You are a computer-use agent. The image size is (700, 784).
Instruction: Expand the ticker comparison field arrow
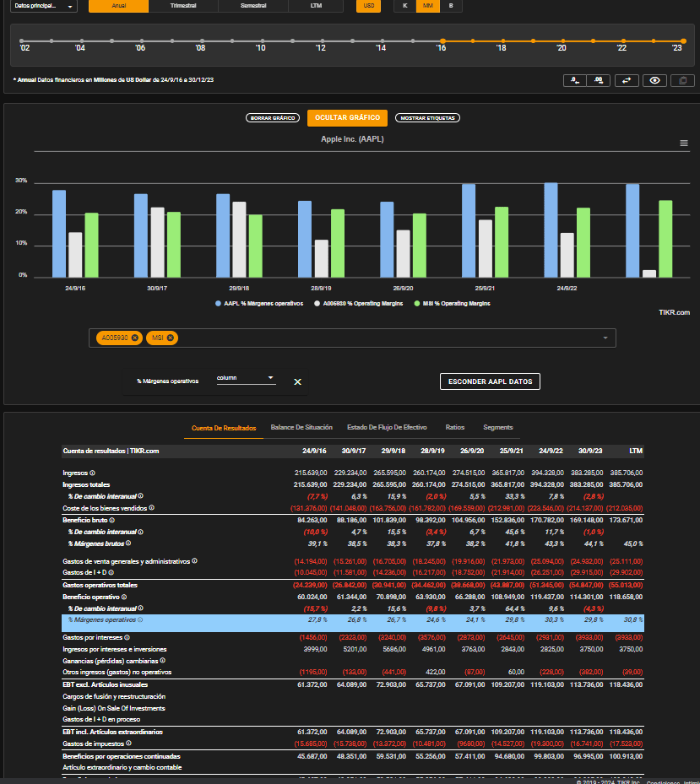(x=605, y=338)
